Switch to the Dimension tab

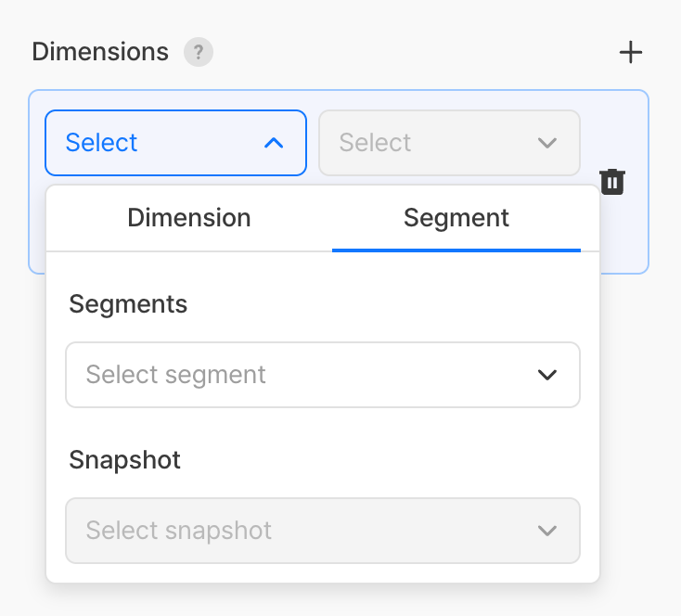[x=189, y=218]
